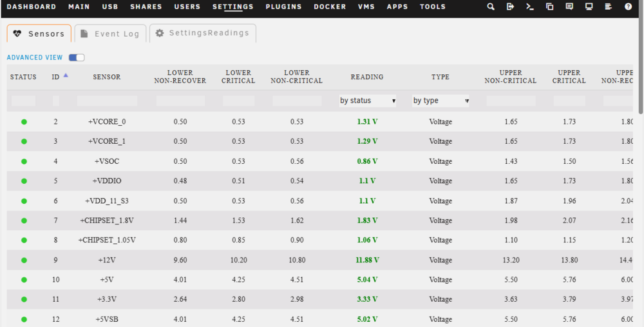The width and height of the screenshot is (644, 327).
Task: Click the Status filter field
Action: [23, 101]
